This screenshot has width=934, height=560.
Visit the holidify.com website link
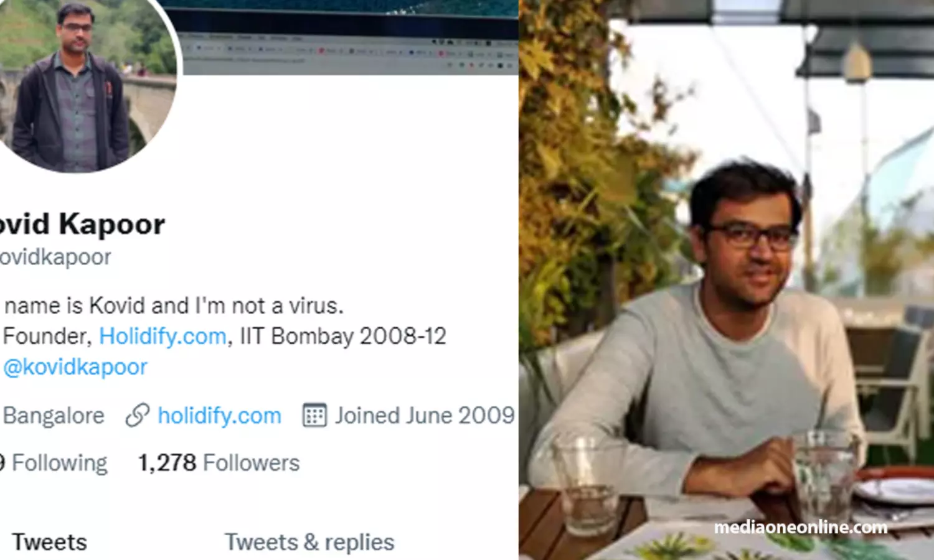click(219, 415)
